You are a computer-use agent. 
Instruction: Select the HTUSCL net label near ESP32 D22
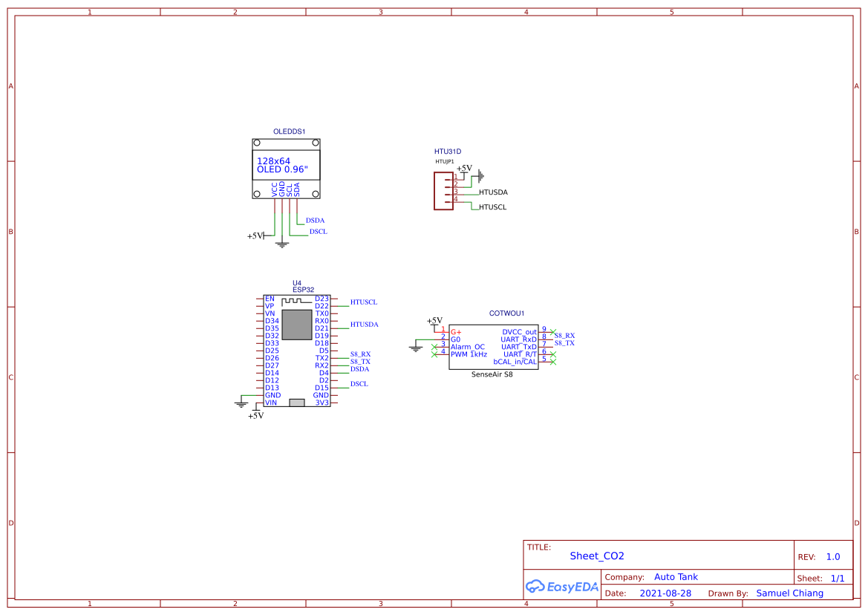(364, 302)
